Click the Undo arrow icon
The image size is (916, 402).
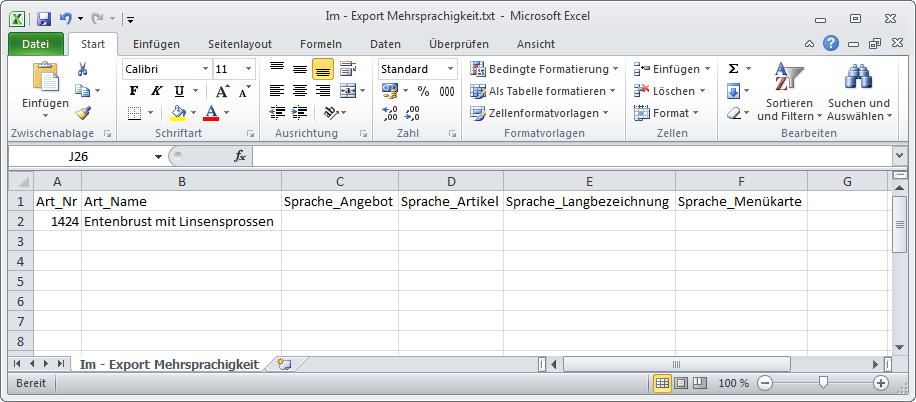click(x=65, y=19)
